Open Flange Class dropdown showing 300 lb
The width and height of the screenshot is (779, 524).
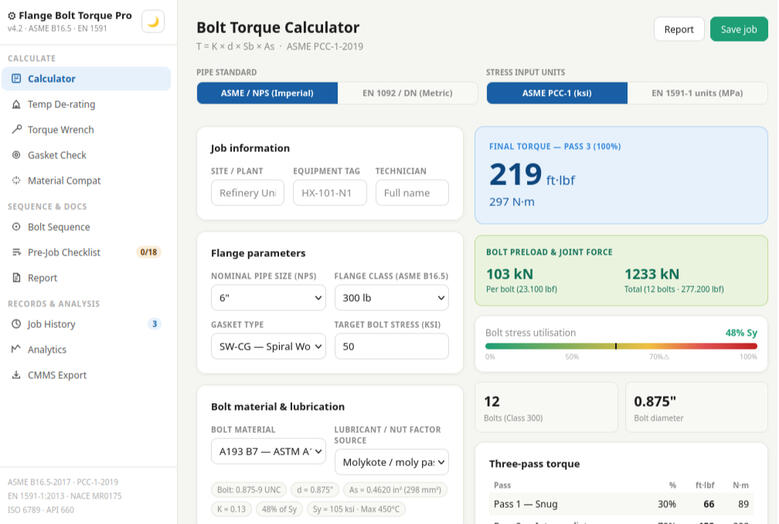click(391, 298)
